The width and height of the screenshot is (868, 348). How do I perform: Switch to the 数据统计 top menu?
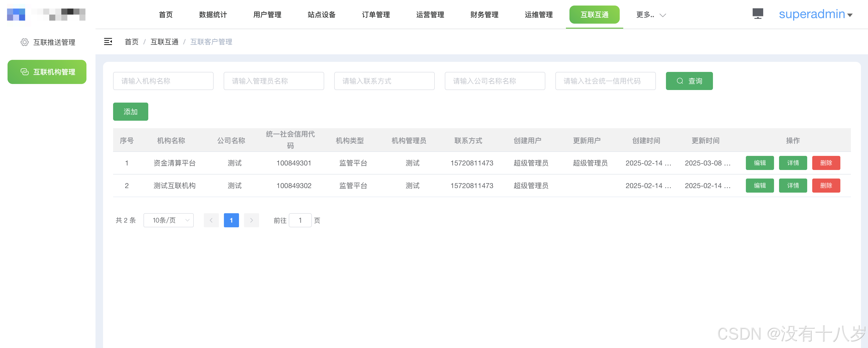213,15
